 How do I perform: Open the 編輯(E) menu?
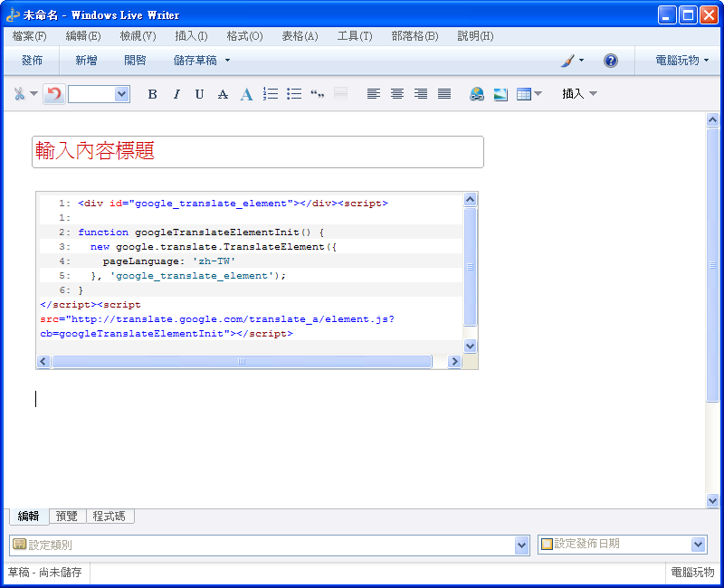[x=83, y=36]
